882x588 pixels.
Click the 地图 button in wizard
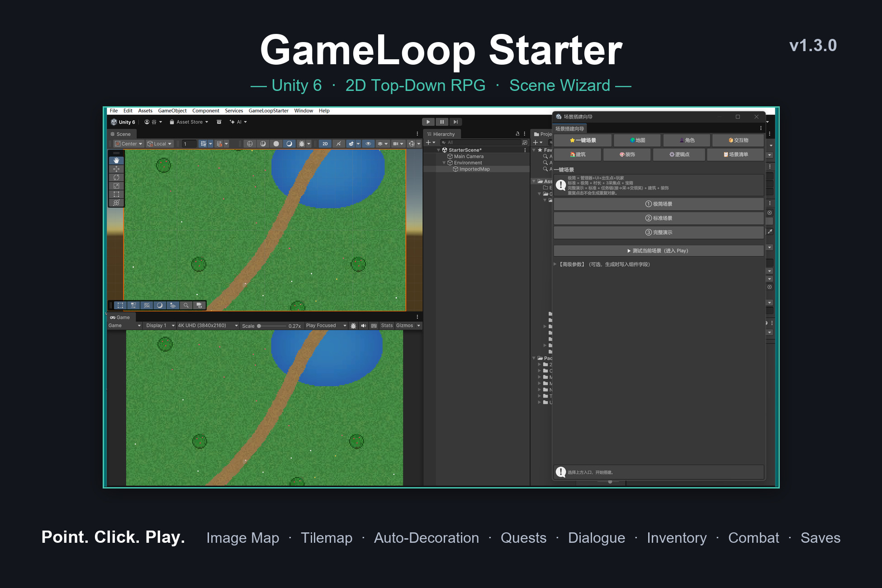point(637,140)
